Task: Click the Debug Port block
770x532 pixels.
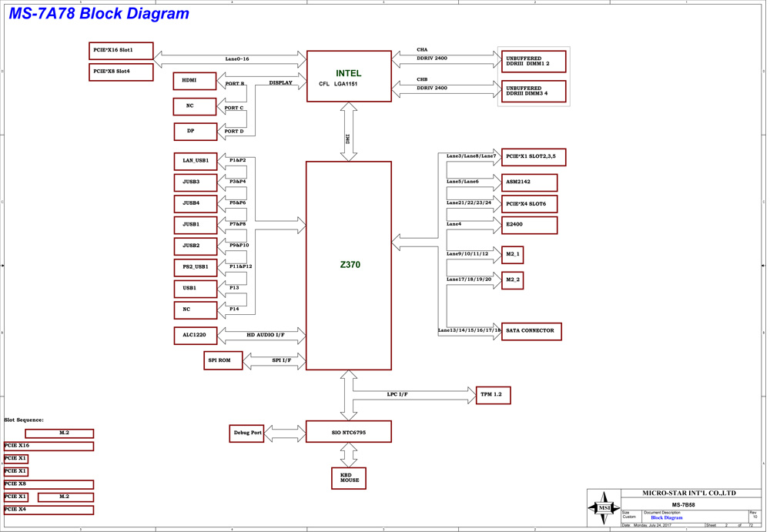Action: [x=246, y=433]
